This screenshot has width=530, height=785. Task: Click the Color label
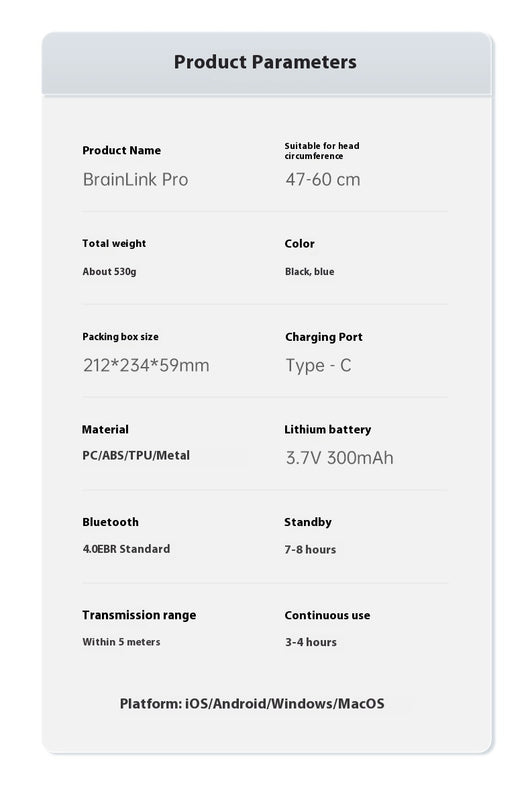click(299, 244)
